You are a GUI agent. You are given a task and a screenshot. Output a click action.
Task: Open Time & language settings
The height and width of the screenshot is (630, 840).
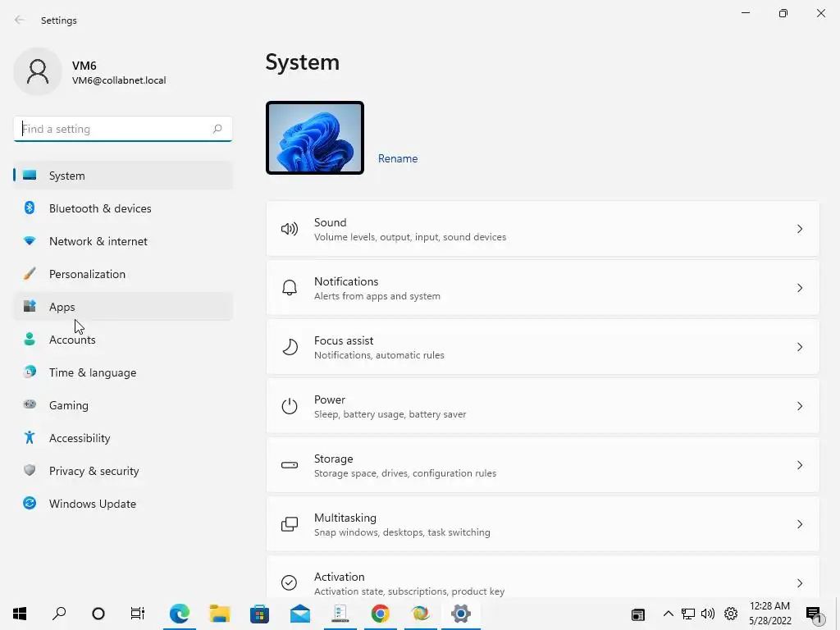point(123,372)
